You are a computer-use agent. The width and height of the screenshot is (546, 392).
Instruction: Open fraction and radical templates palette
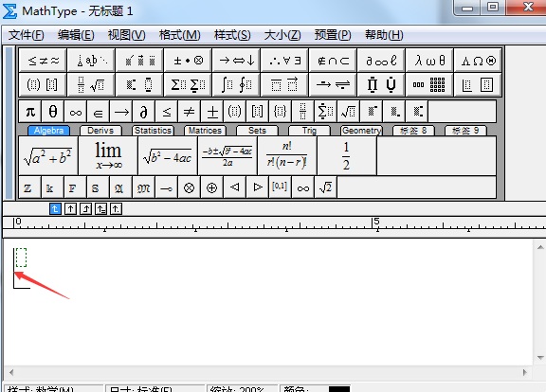click(x=91, y=84)
